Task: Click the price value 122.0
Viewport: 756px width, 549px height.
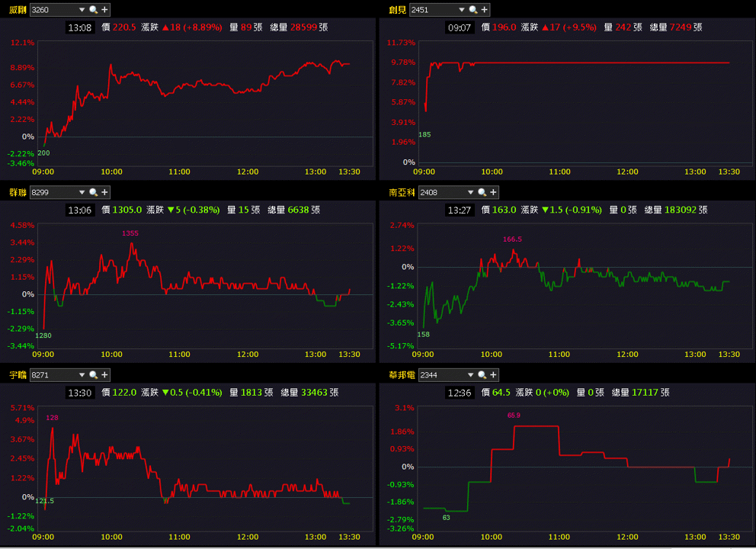Action: (124, 393)
